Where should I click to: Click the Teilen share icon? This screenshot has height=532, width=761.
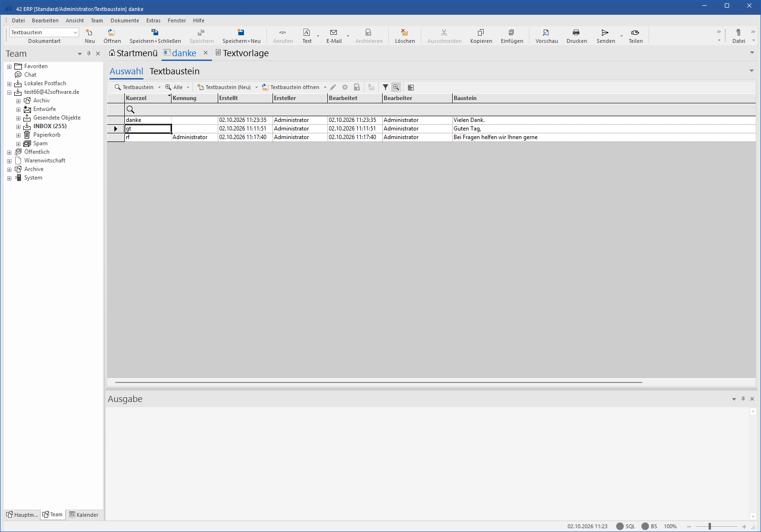click(x=635, y=36)
